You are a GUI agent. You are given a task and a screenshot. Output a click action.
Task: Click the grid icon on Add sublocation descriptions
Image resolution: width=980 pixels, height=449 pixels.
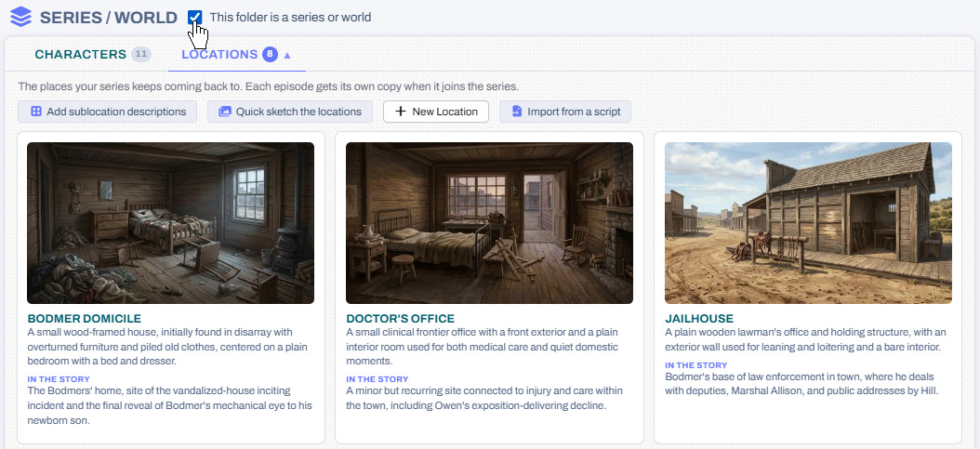tap(36, 112)
